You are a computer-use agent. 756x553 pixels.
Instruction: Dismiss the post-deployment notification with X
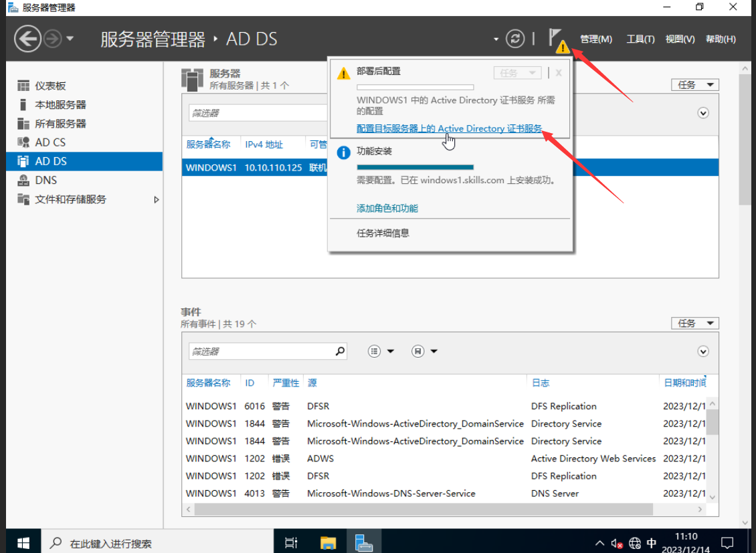pos(559,73)
